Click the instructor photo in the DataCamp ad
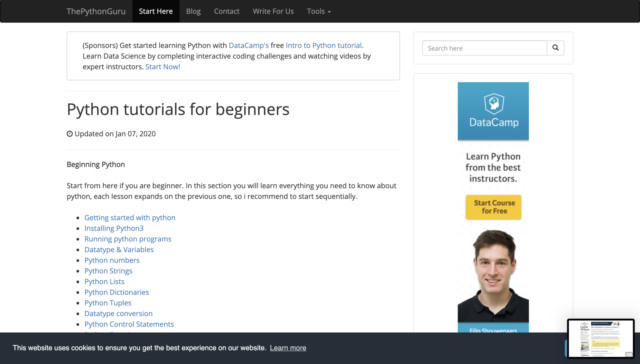This screenshot has height=364, width=640. click(x=493, y=275)
